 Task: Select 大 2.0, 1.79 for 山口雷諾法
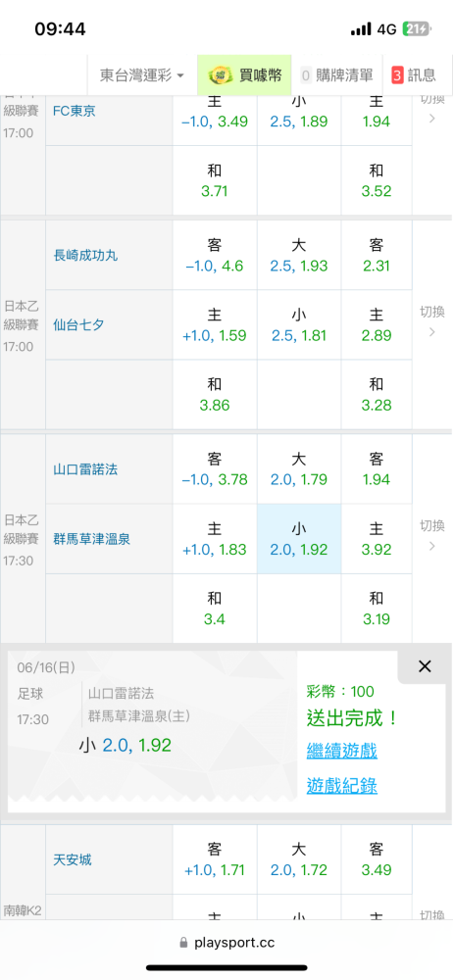point(299,468)
